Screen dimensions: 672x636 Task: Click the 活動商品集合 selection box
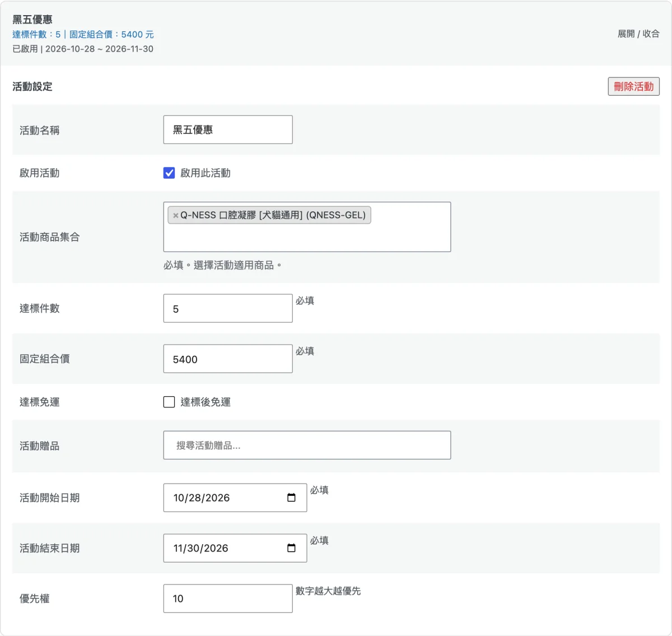pos(307,227)
